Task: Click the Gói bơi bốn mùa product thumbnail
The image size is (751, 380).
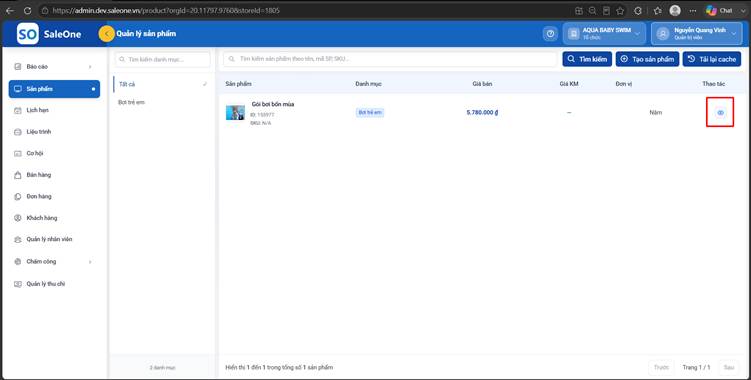Action: [235, 113]
